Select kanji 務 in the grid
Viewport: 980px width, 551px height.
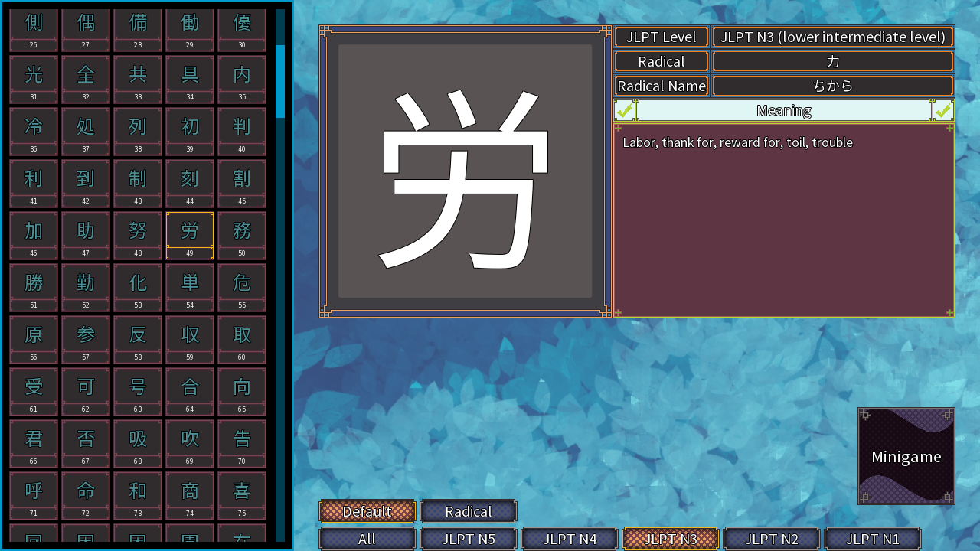coord(242,232)
